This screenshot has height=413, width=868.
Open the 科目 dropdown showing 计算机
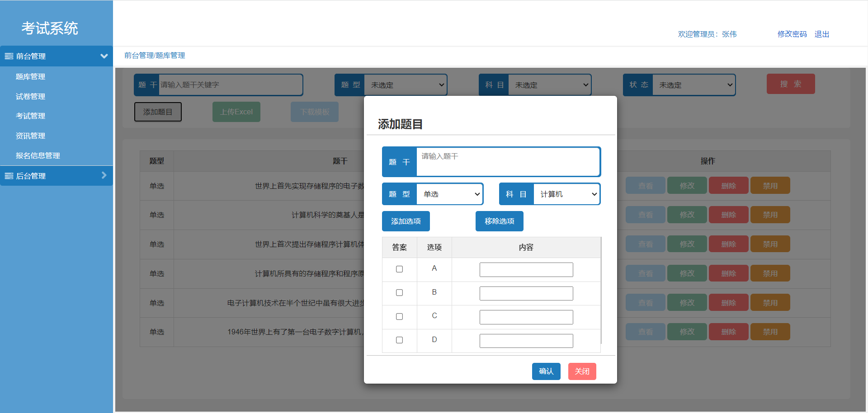point(567,194)
